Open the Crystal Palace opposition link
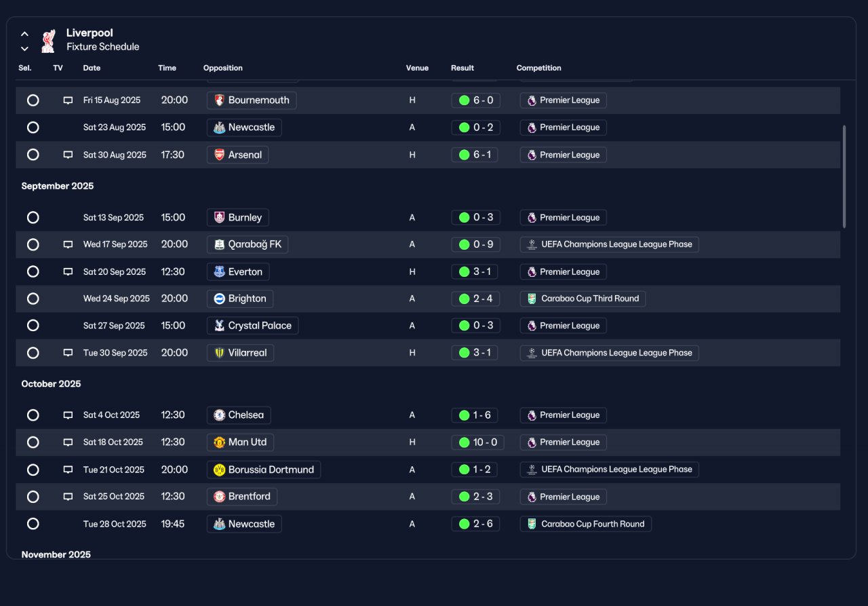This screenshot has height=606, width=868. coord(252,326)
